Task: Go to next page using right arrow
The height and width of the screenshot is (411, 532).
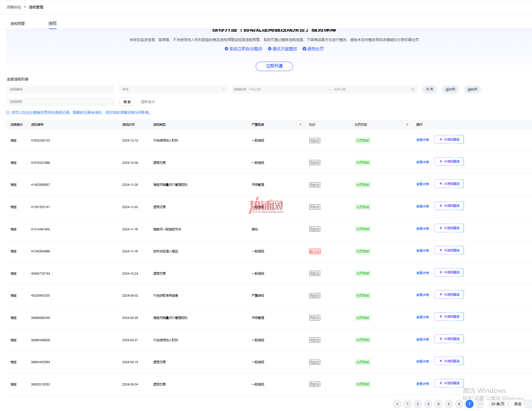Action: [480, 404]
